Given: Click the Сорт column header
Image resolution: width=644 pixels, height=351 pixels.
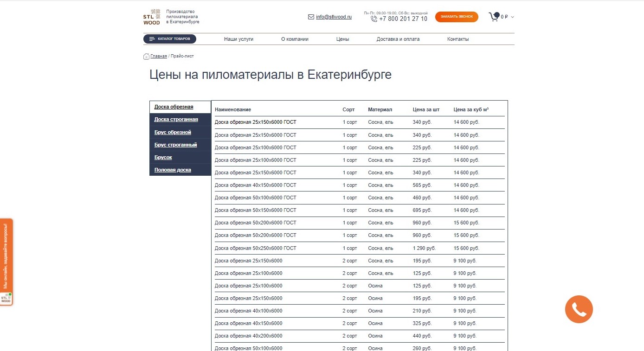Looking at the screenshot, I should (x=348, y=109).
